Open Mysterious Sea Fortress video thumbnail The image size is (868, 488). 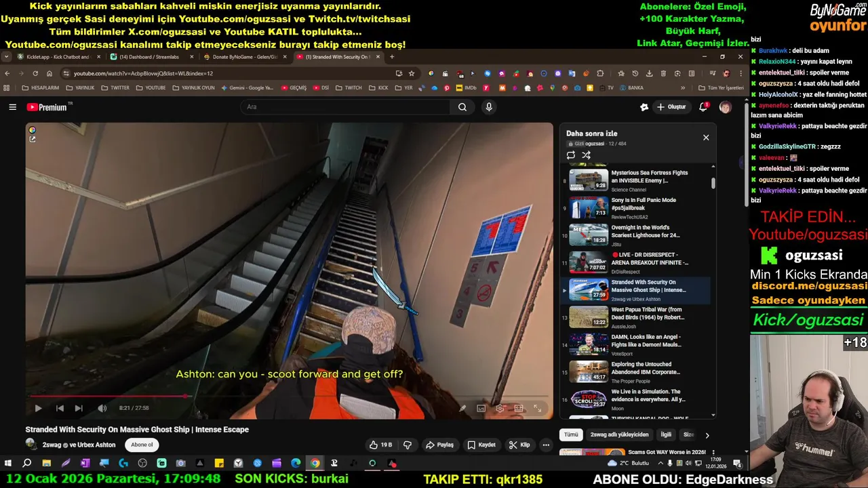[589, 180]
